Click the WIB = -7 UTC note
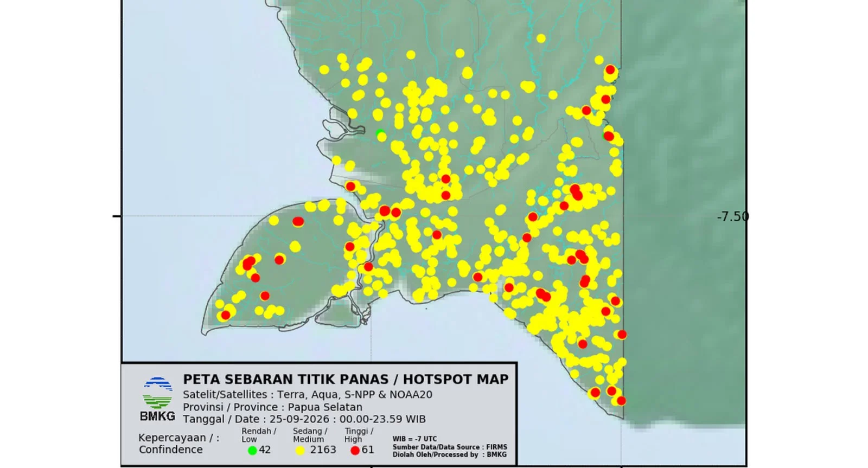This screenshot has width=868, height=468. (414, 439)
